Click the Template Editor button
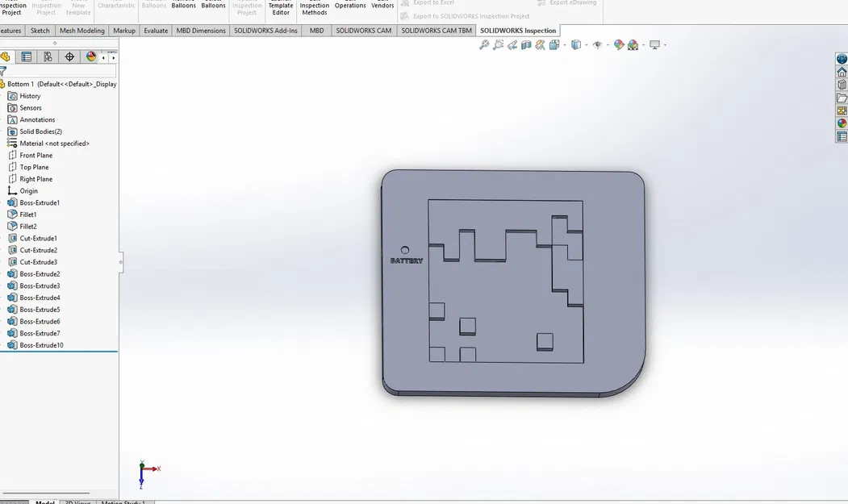848x504 pixels. [280, 9]
